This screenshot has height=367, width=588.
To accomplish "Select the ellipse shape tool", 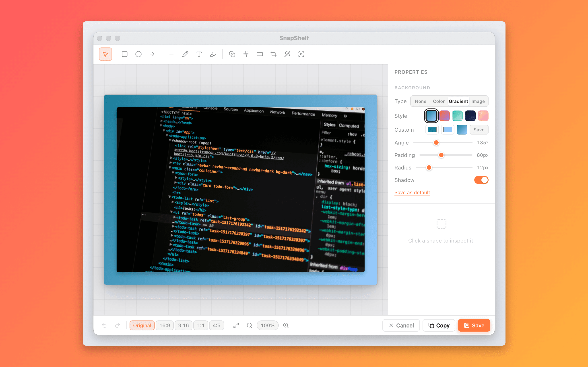I will [138, 54].
